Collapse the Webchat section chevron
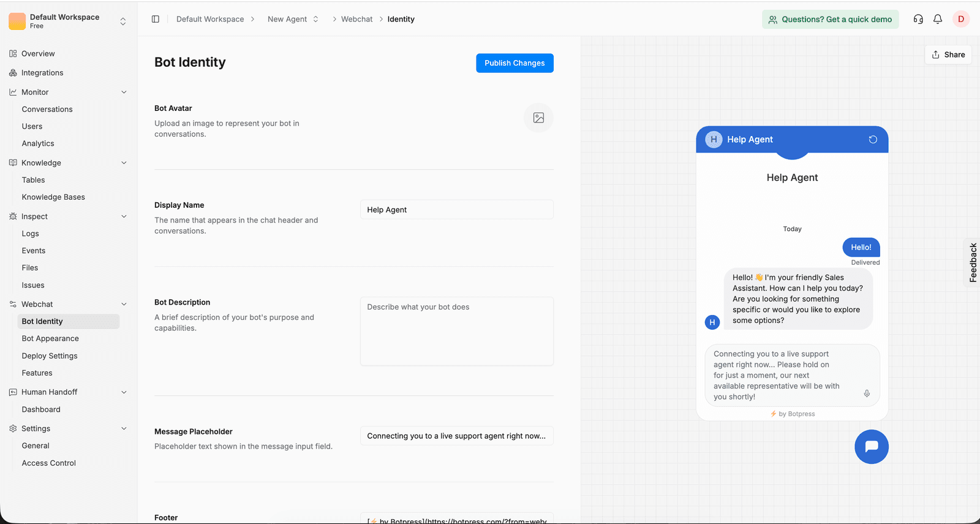This screenshot has height=524, width=980. tap(124, 304)
